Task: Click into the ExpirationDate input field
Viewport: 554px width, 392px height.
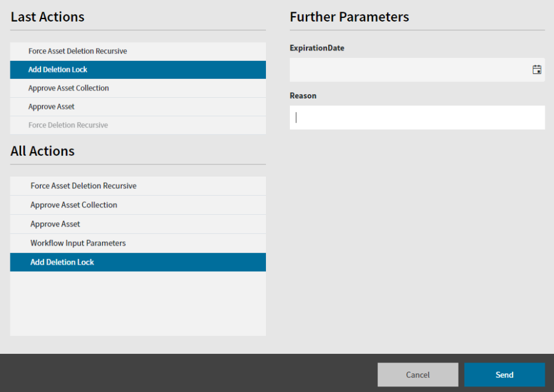Action: click(417, 70)
